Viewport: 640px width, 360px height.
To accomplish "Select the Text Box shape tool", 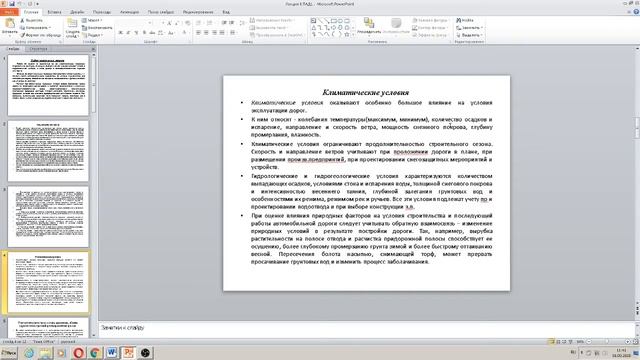I will [x=313, y=20].
